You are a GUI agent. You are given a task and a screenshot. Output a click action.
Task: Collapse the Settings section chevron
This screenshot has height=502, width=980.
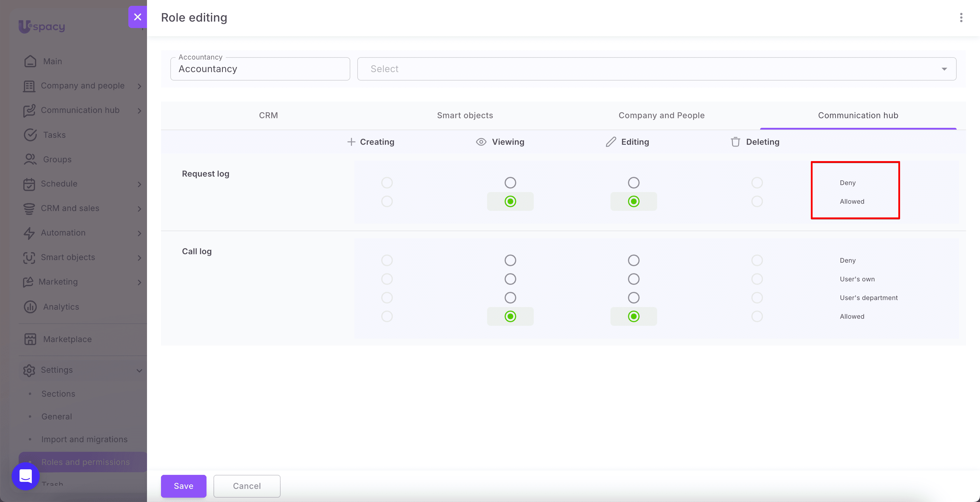(x=139, y=371)
